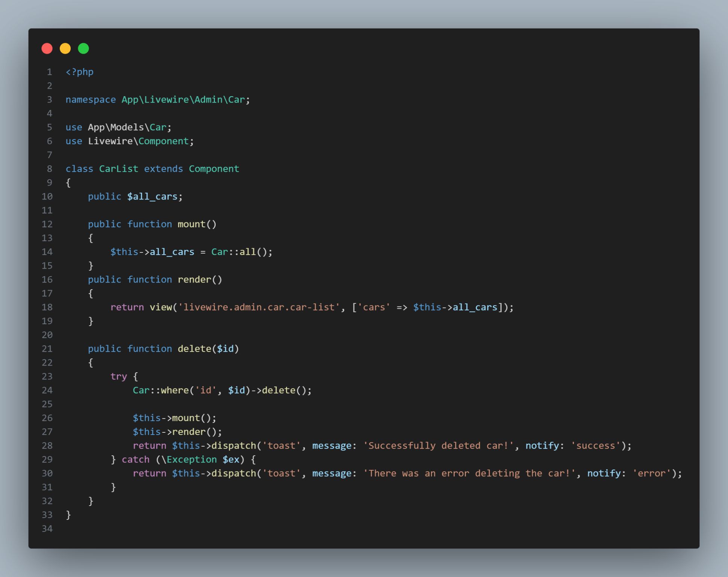728x577 pixels.
Task: Click the 'try {' line
Action: pyautogui.click(x=124, y=376)
